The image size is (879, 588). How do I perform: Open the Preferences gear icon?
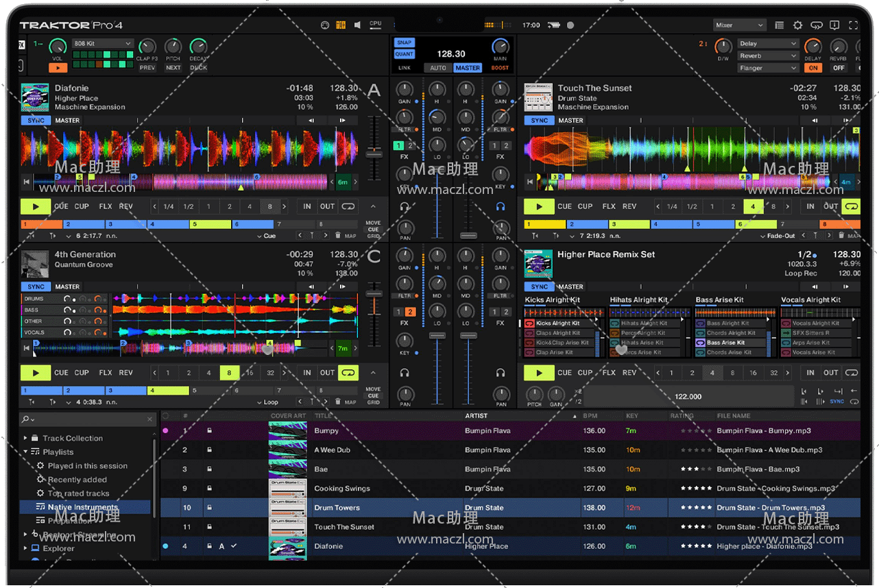pyautogui.click(x=797, y=25)
